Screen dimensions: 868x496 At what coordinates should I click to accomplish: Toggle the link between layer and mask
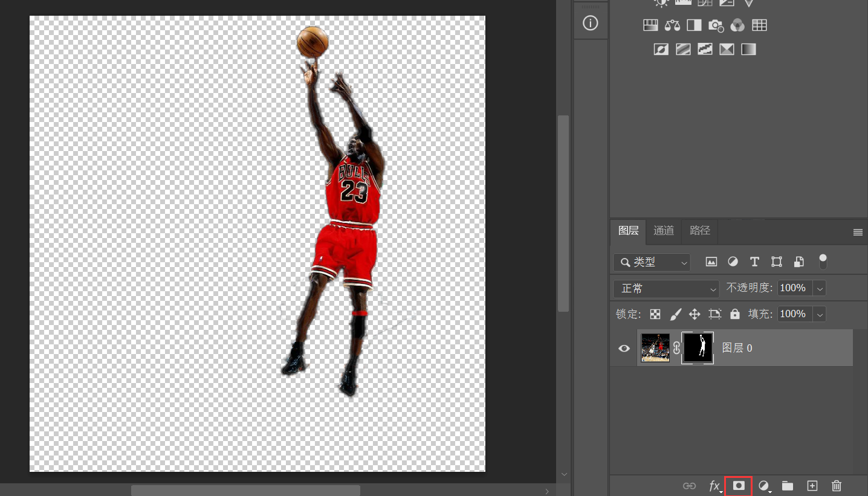pos(676,348)
